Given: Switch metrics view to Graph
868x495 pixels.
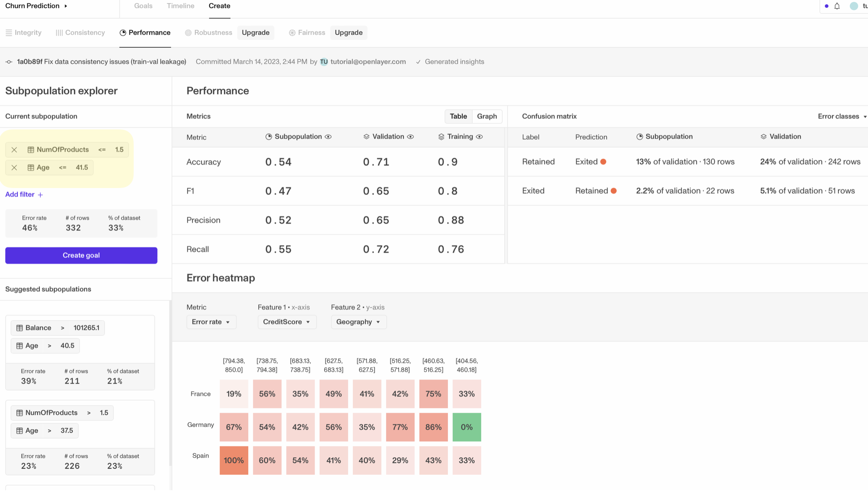Looking at the screenshot, I should pos(487,116).
